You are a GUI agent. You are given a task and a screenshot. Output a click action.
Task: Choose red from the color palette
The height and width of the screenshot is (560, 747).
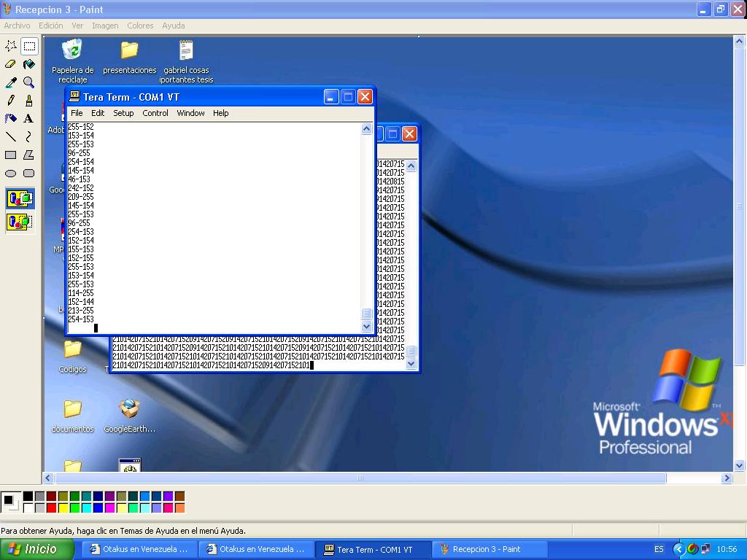click(x=51, y=507)
